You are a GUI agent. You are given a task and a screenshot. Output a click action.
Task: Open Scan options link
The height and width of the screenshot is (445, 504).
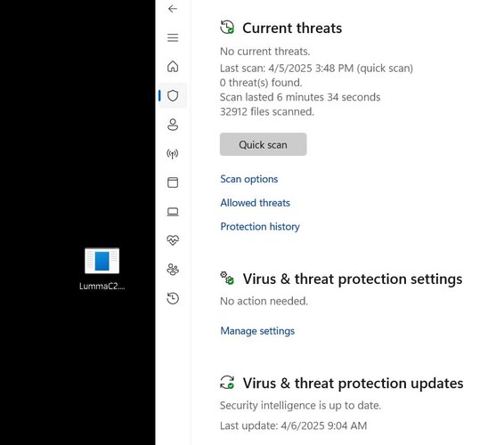tap(248, 179)
